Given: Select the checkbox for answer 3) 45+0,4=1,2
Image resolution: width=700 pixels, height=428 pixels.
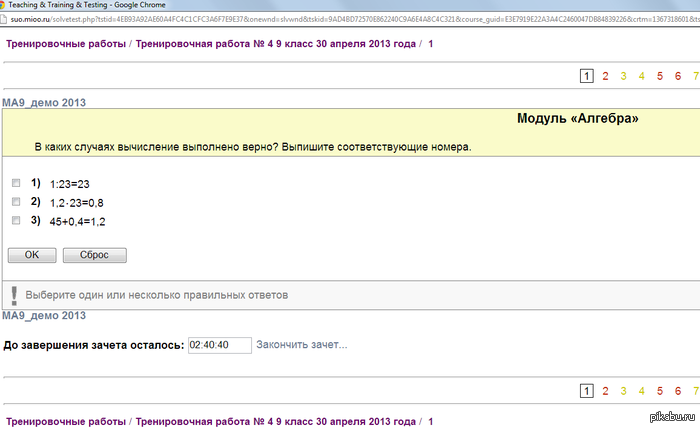Looking at the screenshot, I should 15,221.
